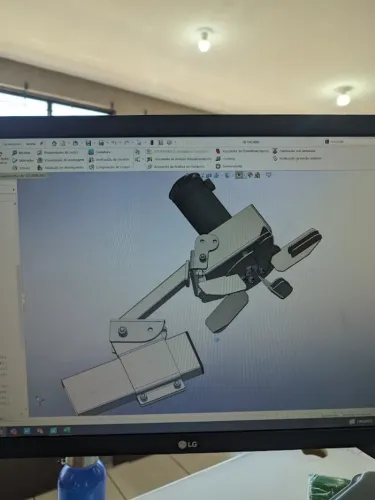Save the model with the floppy disk icon
Image resolution: width=375 pixels, height=500 pixels.
pyautogui.click(x=88, y=143)
